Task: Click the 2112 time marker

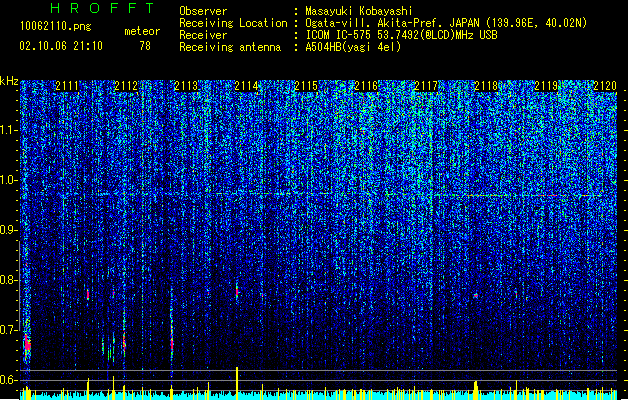Action: point(126,86)
